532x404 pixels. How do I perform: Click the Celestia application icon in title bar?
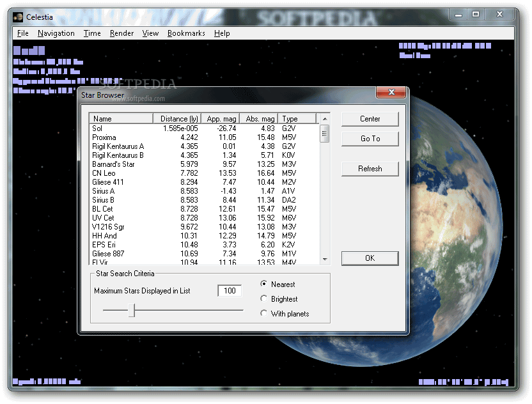tap(18, 17)
